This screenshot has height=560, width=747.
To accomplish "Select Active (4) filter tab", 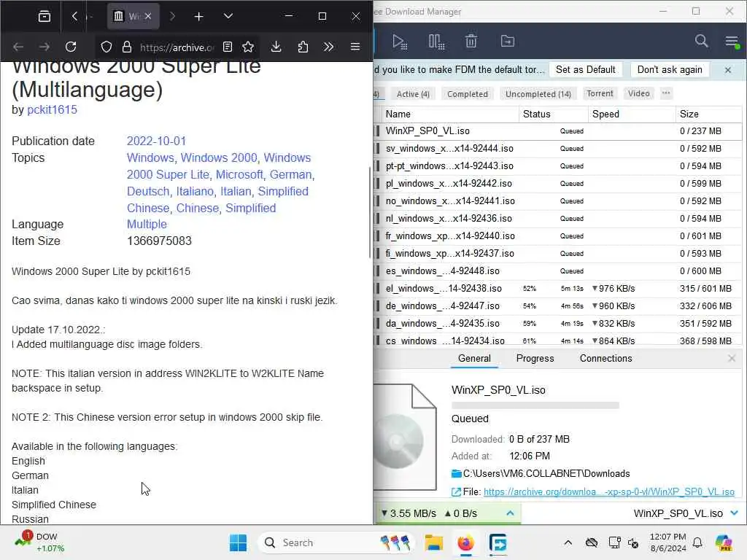I will [413, 94].
